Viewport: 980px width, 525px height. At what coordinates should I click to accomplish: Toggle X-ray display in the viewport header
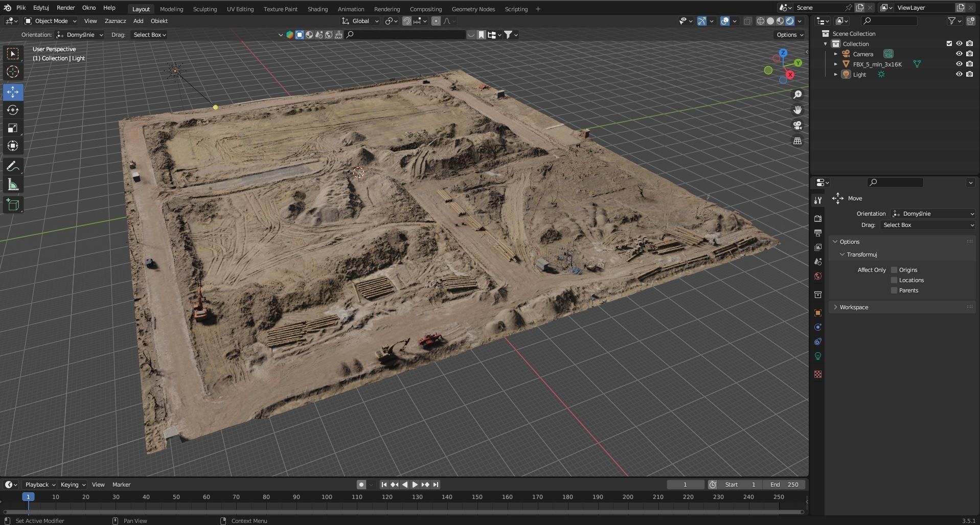tap(748, 21)
